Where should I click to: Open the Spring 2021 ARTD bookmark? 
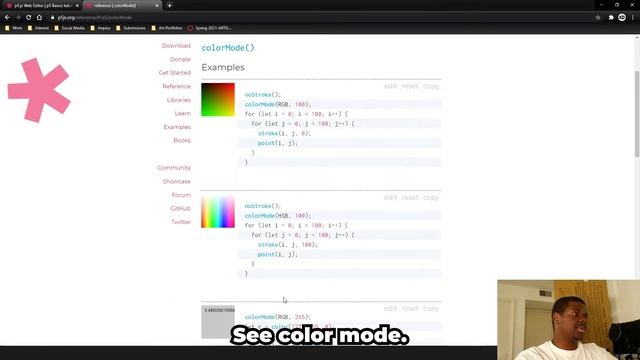(209, 28)
